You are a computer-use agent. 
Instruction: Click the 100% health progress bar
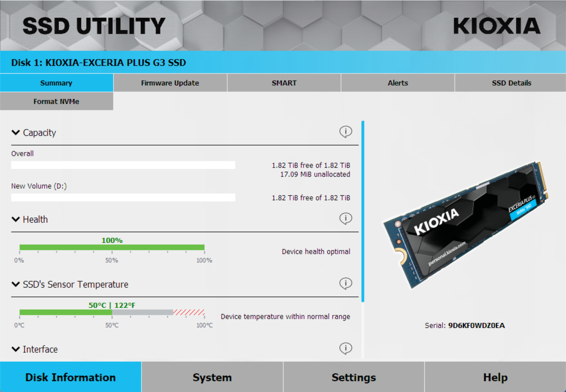[112, 247]
